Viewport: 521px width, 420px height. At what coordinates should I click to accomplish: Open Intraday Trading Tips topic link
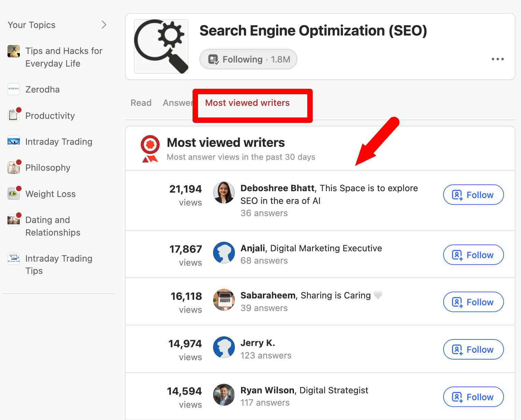click(59, 265)
